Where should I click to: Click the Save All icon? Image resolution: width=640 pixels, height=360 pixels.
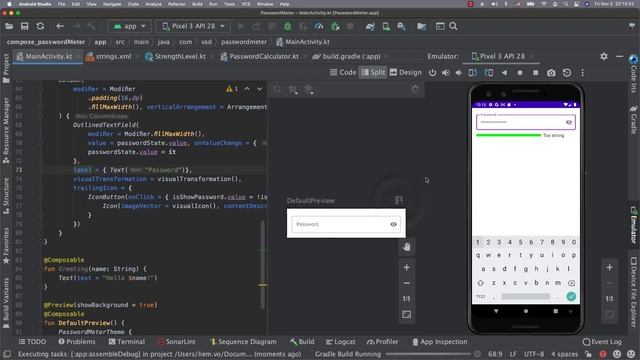[x=24, y=26]
